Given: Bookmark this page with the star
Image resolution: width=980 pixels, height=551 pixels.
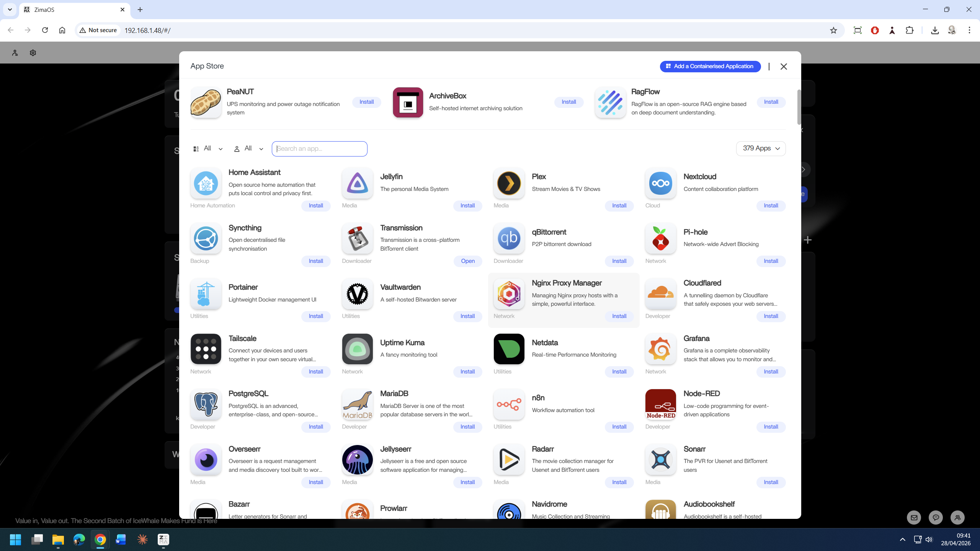Looking at the screenshot, I should coord(833,30).
